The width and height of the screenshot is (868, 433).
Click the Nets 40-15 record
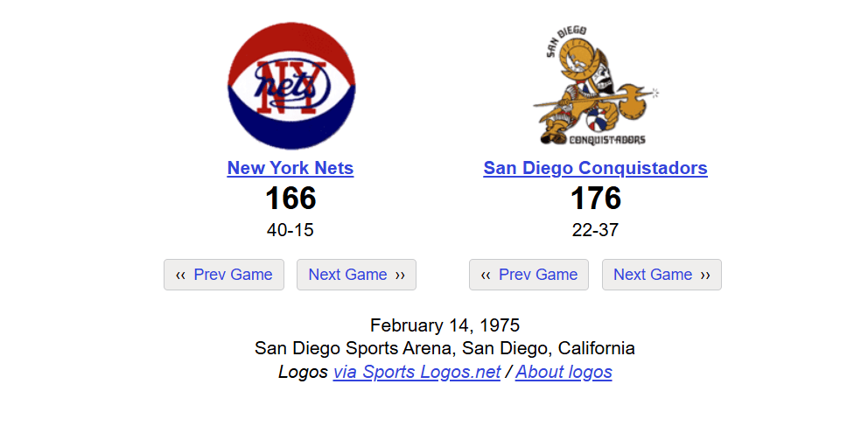[x=290, y=230]
